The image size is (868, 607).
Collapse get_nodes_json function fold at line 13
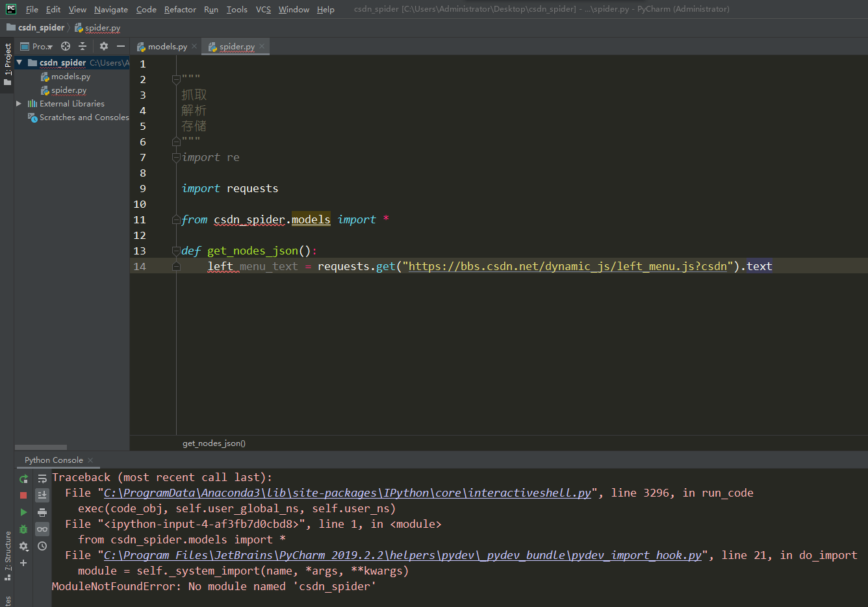pos(176,251)
